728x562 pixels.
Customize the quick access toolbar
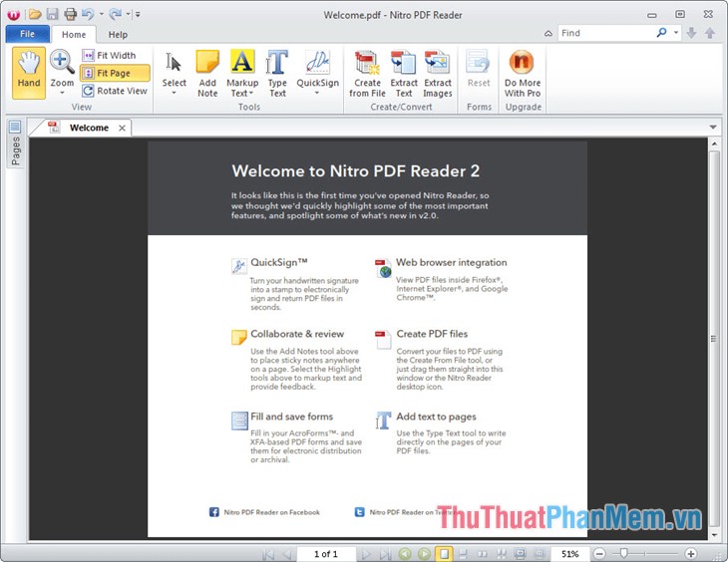(138, 15)
